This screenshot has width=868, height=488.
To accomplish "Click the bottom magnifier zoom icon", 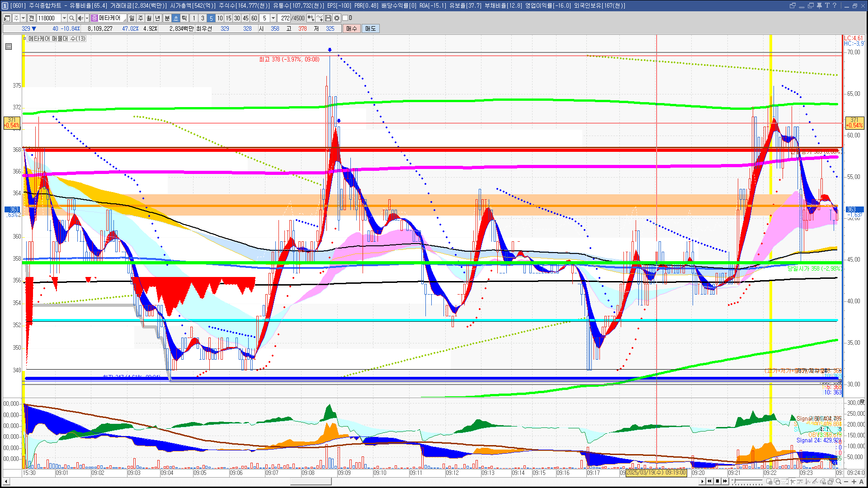I will click(x=839, y=481).
